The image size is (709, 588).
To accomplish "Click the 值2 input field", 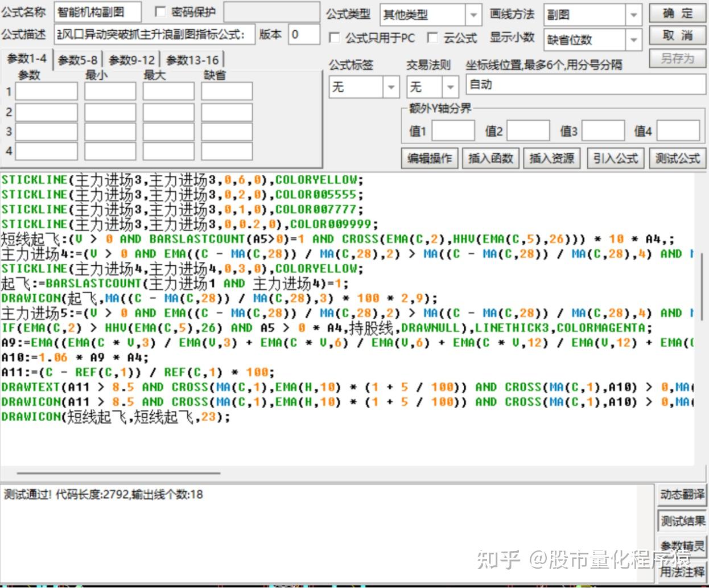I will 528,130.
